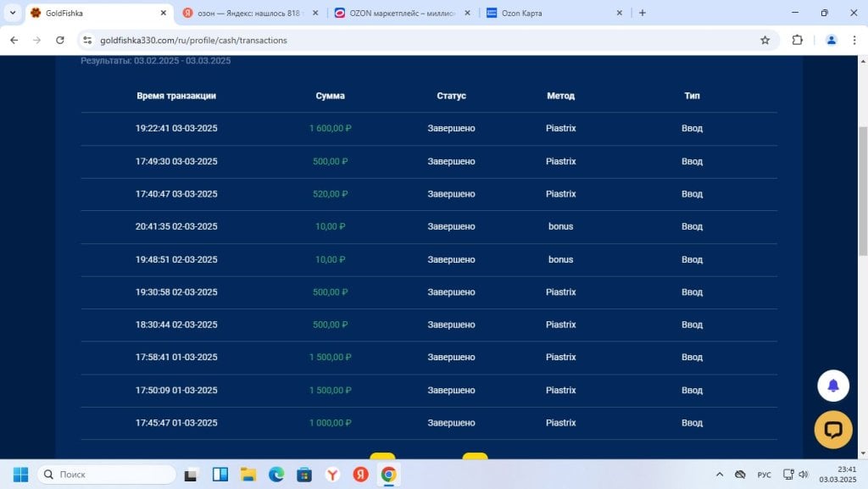Open Microsoft Edge from the taskbar
This screenshot has height=489, width=868.
coord(276,474)
